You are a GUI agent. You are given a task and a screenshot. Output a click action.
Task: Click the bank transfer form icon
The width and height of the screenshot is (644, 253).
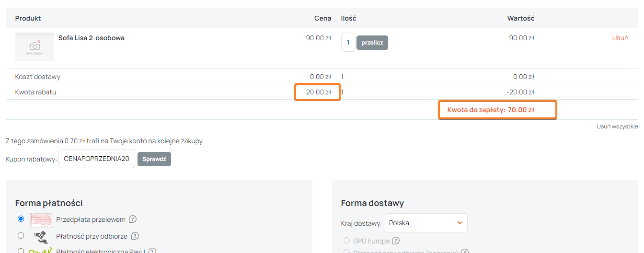click(x=41, y=220)
